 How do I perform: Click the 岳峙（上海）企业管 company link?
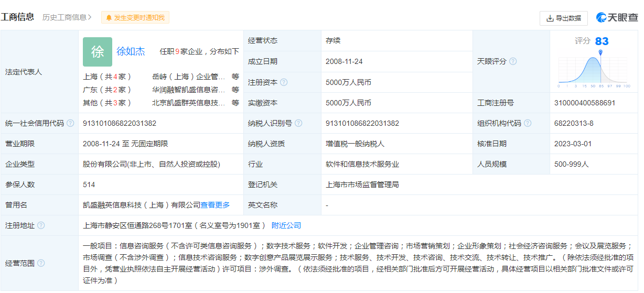tap(189, 77)
